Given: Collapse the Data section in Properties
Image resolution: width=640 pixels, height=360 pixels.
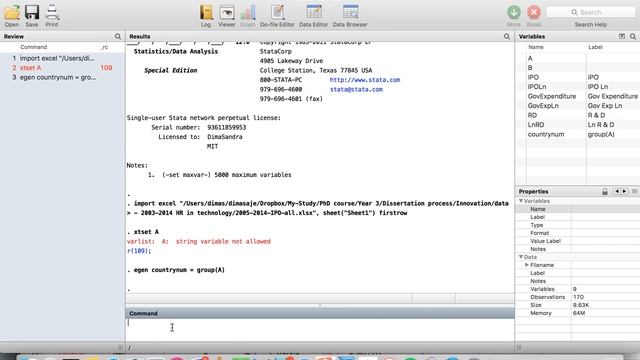Looking at the screenshot, I should pyautogui.click(x=521, y=257).
